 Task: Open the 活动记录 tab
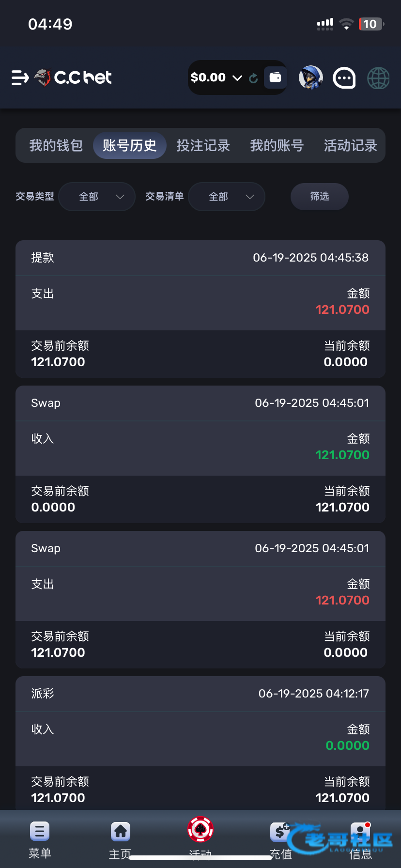pyautogui.click(x=350, y=145)
